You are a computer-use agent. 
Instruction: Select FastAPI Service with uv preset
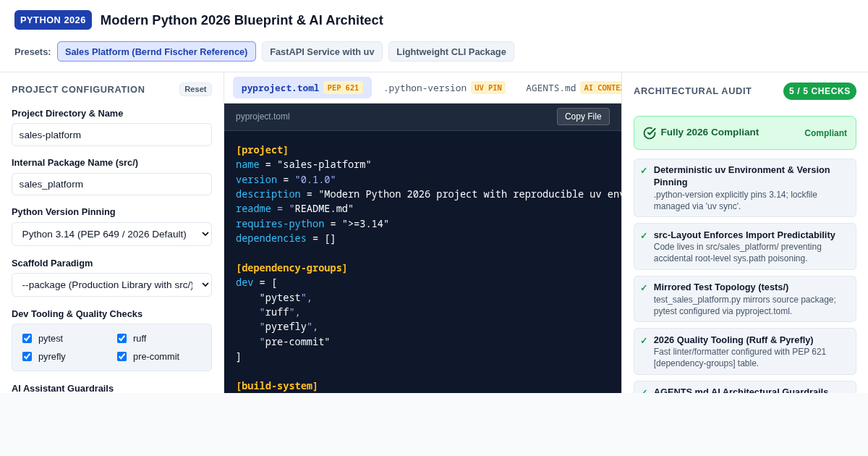pos(322,51)
